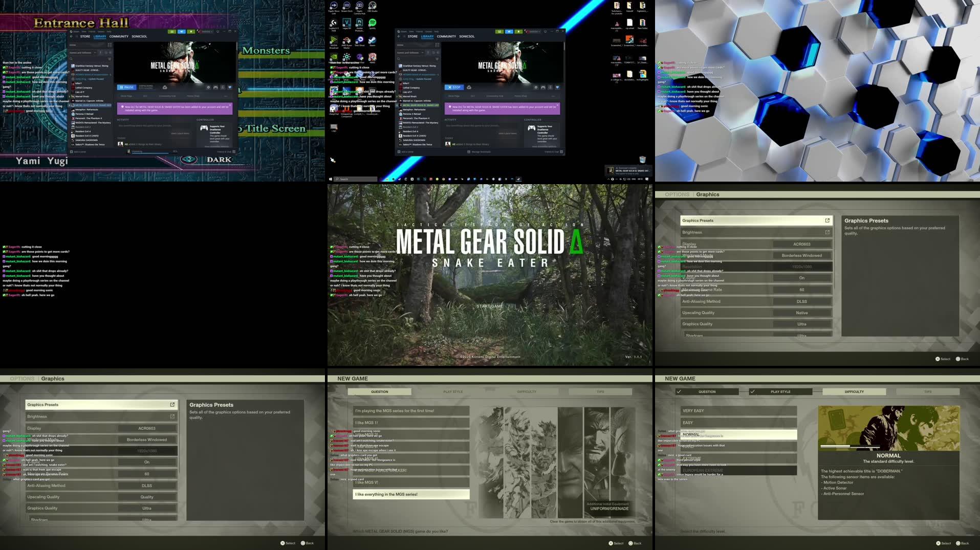Image resolution: width=980 pixels, height=550 pixels.
Task: Click library search magnifier in desktop Steam window
Action: [x=399, y=59]
